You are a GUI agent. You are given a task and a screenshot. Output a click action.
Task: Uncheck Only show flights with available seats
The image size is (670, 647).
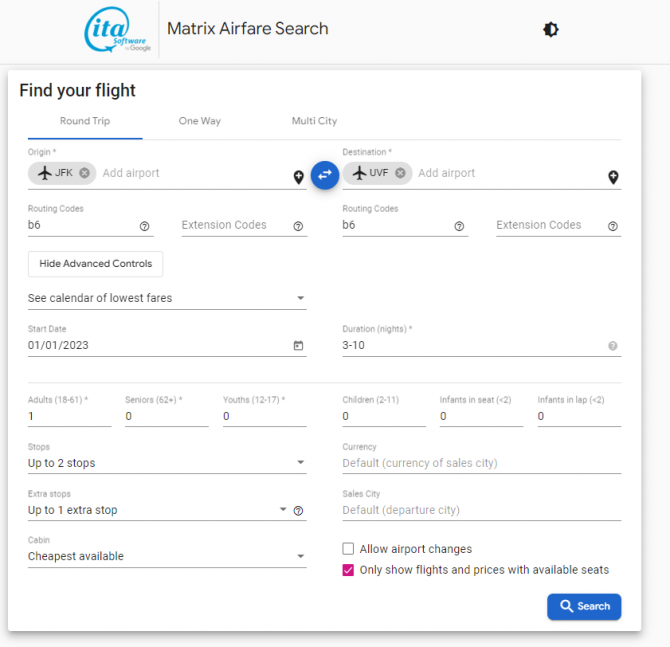tap(348, 570)
